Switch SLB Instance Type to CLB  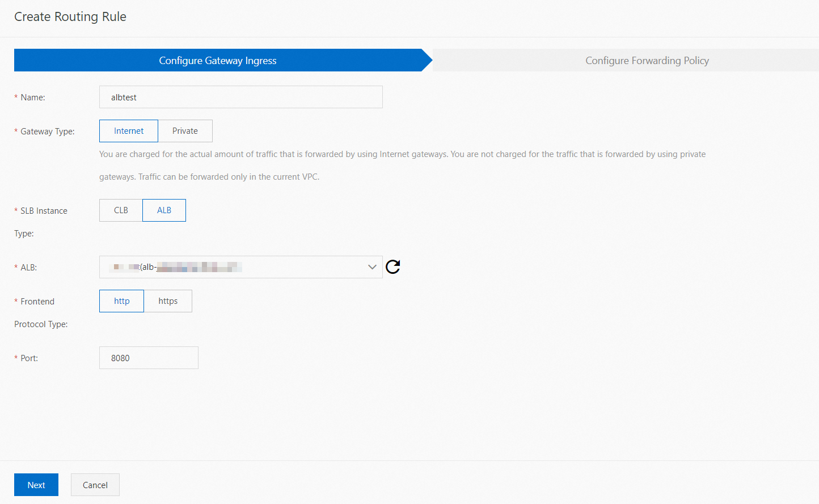120,210
